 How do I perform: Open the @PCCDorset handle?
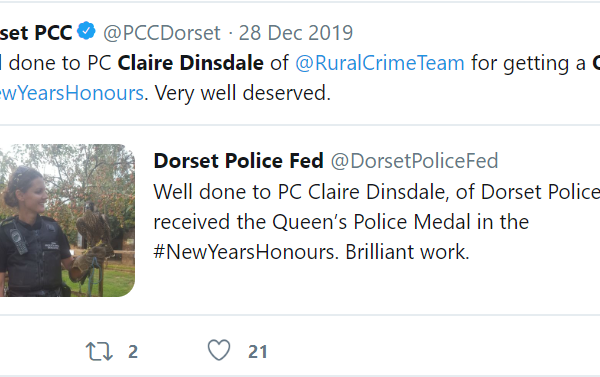click(x=162, y=33)
